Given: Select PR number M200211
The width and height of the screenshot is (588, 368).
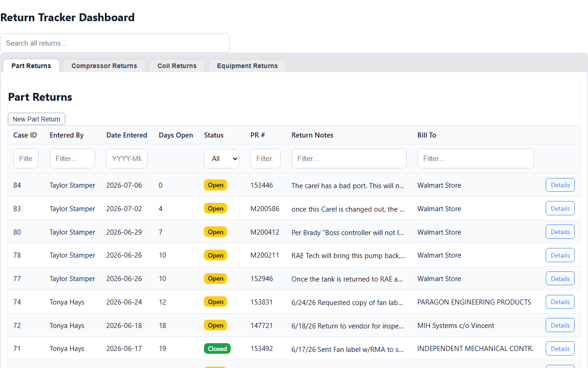Looking at the screenshot, I should tap(265, 255).
